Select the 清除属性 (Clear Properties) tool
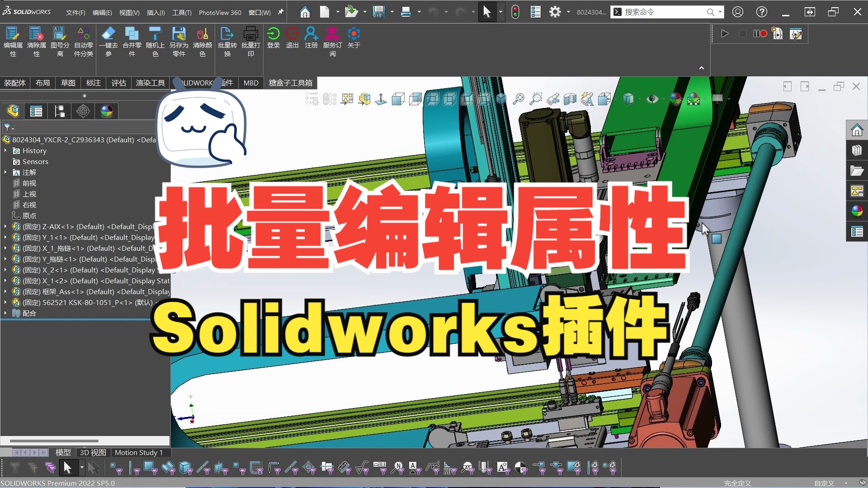Screen dimensions: 868x488 coord(37,41)
